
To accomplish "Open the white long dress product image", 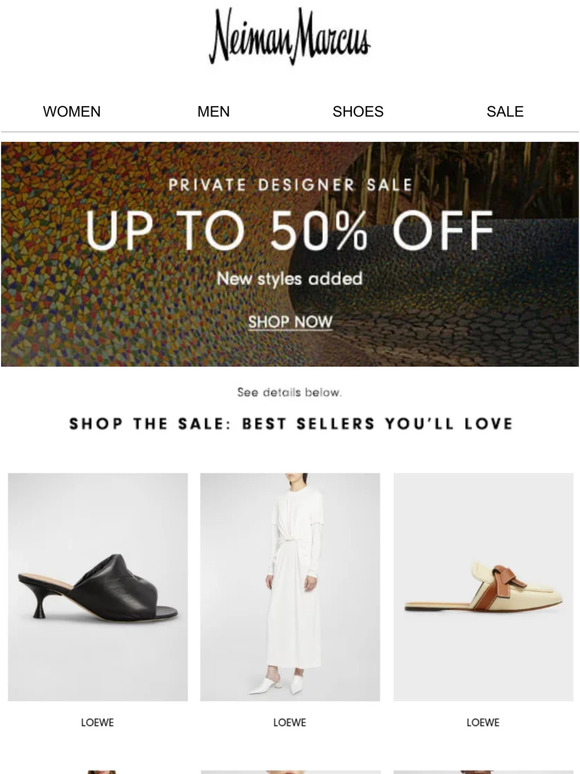I will click(290, 587).
